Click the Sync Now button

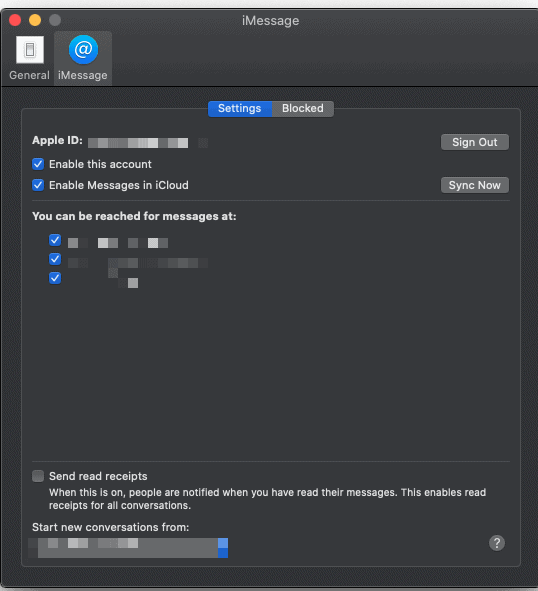pyautogui.click(x=475, y=185)
